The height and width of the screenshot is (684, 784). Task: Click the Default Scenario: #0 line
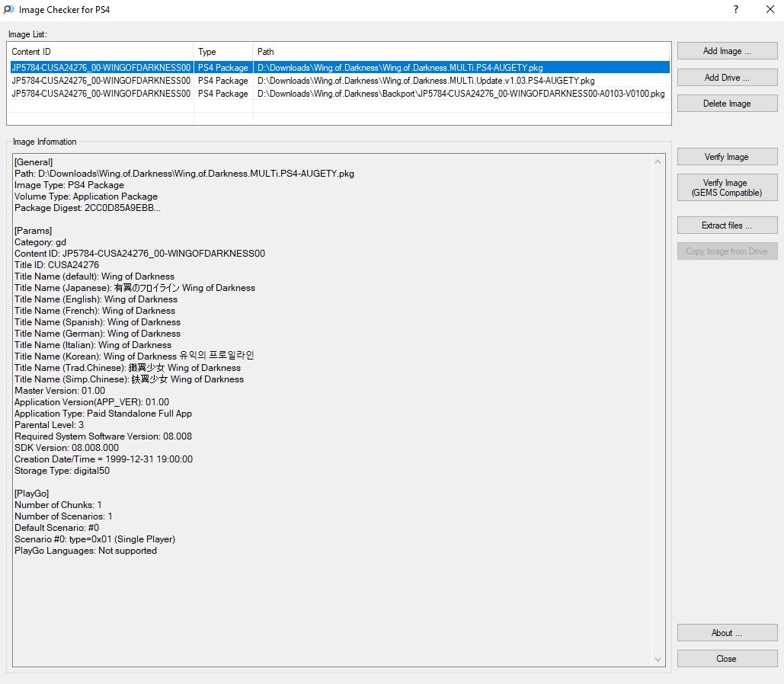(x=56, y=528)
